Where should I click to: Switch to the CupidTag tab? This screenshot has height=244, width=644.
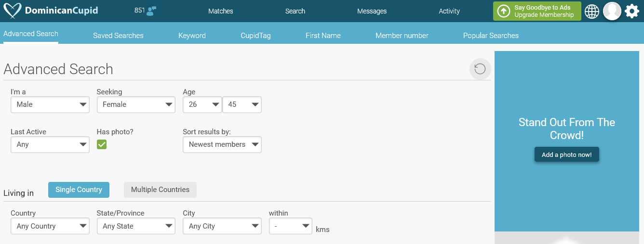(x=255, y=36)
